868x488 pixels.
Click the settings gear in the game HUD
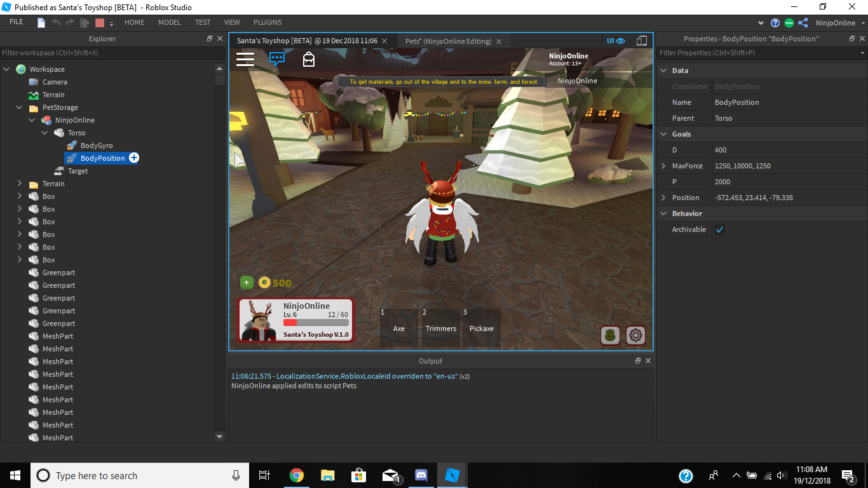point(635,335)
